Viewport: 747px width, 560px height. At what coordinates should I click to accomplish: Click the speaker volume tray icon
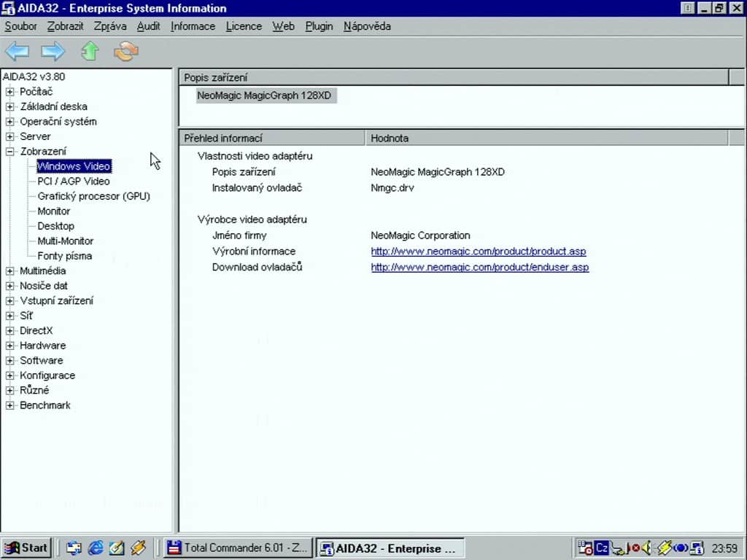point(647,548)
